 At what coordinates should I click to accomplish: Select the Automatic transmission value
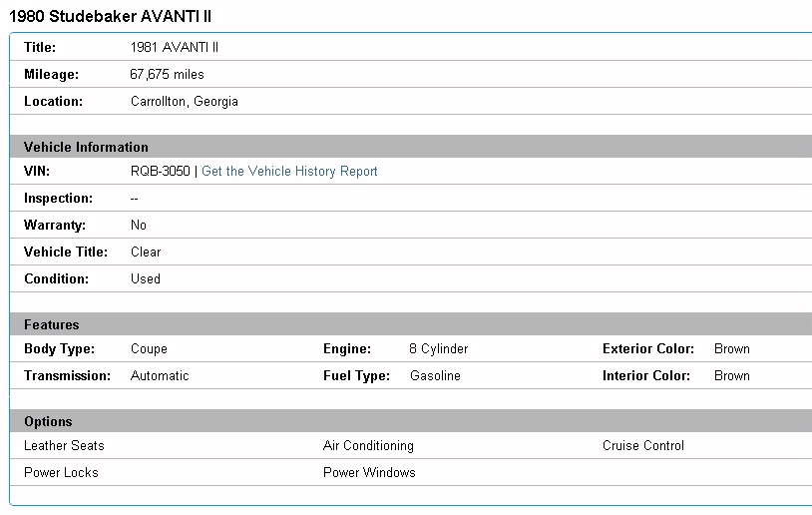tap(160, 376)
